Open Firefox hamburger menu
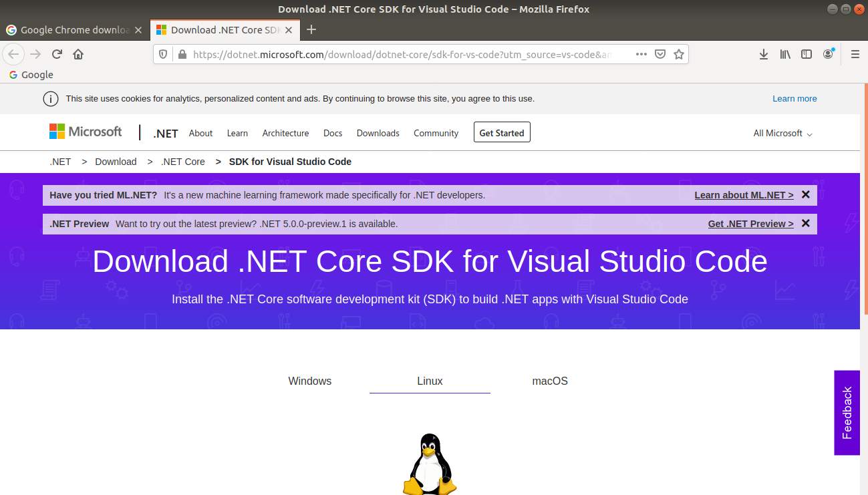 (x=855, y=54)
